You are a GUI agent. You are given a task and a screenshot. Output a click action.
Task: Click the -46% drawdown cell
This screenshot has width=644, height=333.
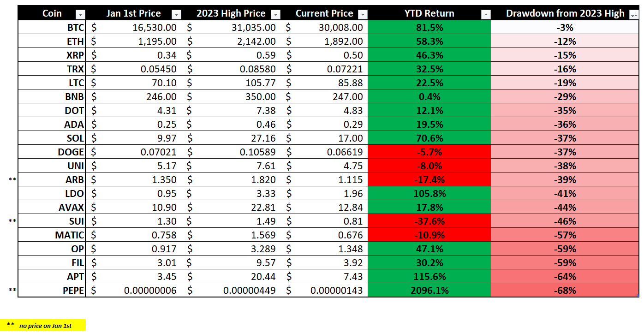(565, 221)
